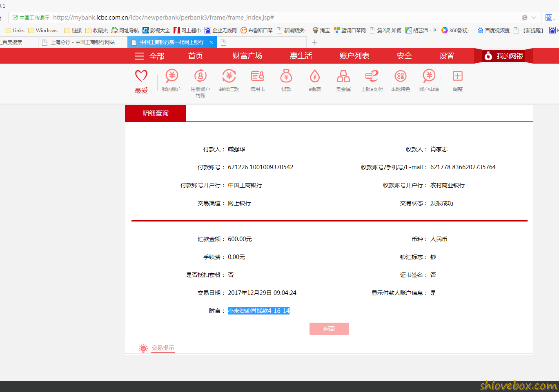Screen dimensions: 559x392
Task: Click highlighted remark 小米资助肖斌款4-16-14
Action: click(x=259, y=311)
